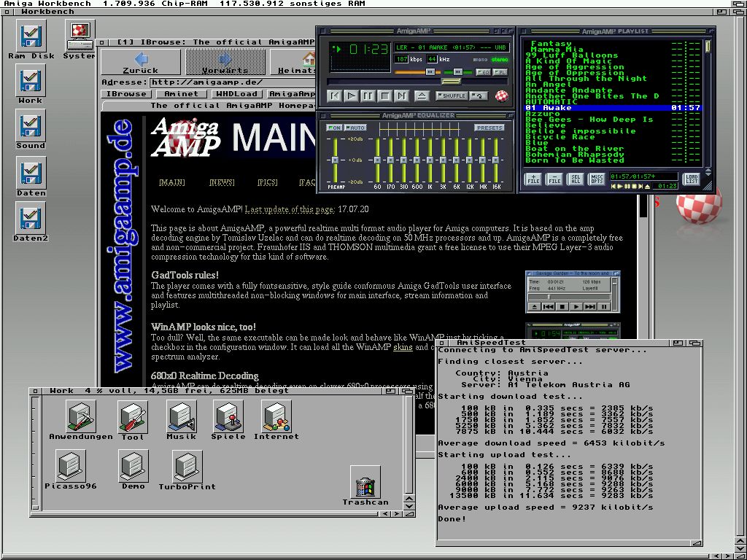Open the Picasso96 drawer

point(71,467)
